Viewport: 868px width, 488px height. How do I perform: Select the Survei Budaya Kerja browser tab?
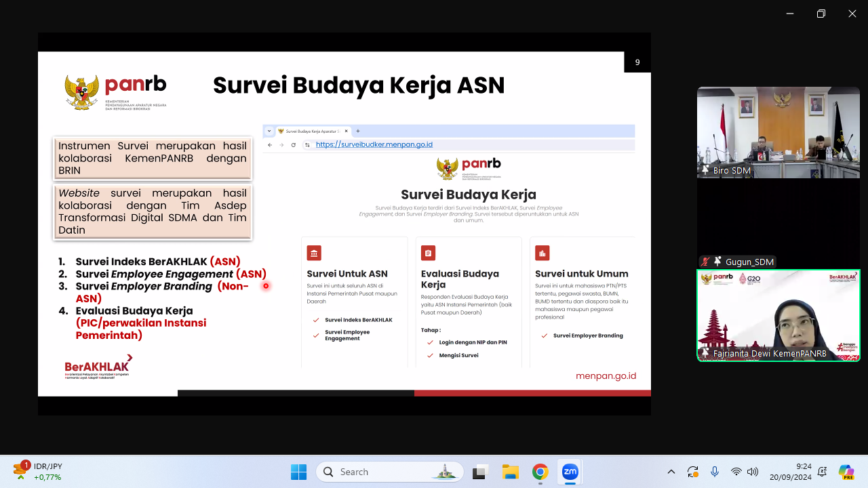(x=312, y=131)
